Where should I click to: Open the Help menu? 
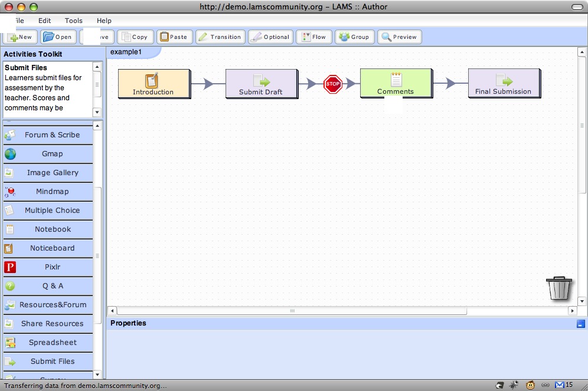tap(104, 21)
